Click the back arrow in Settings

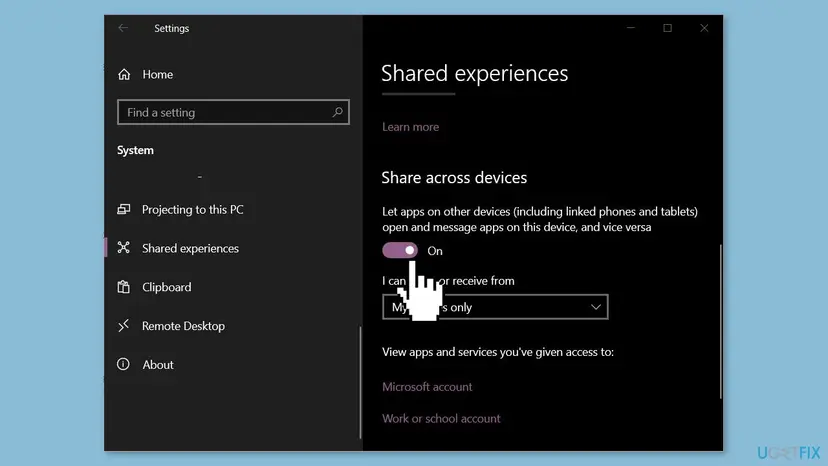[x=123, y=28]
